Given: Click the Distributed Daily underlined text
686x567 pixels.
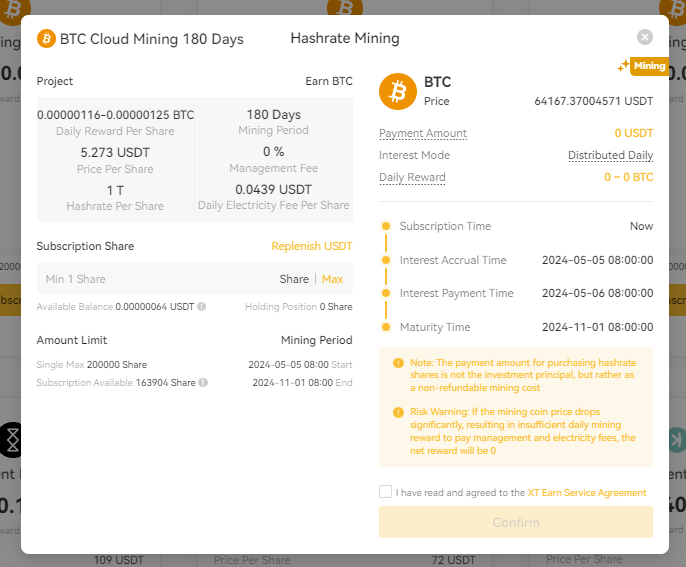Looking at the screenshot, I should 610,155.
